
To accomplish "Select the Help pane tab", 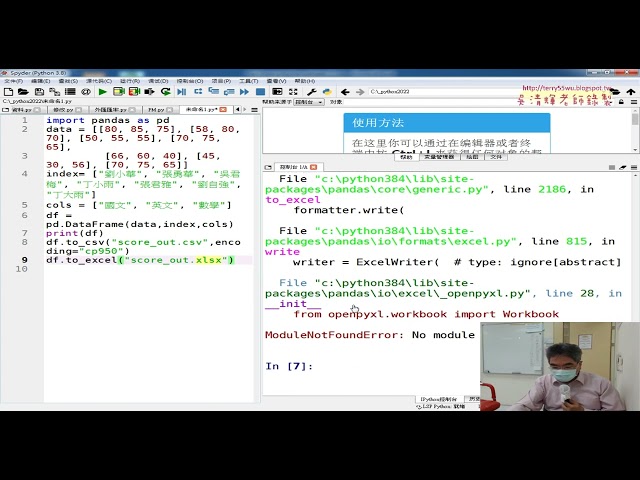I will [x=406, y=157].
